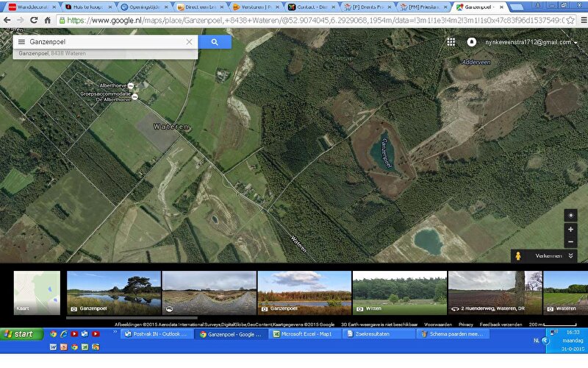This screenshot has width=588, height=368.
Task: Click the Groepsaccommodatie De Alberthoeve marker
Action: click(x=135, y=97)
